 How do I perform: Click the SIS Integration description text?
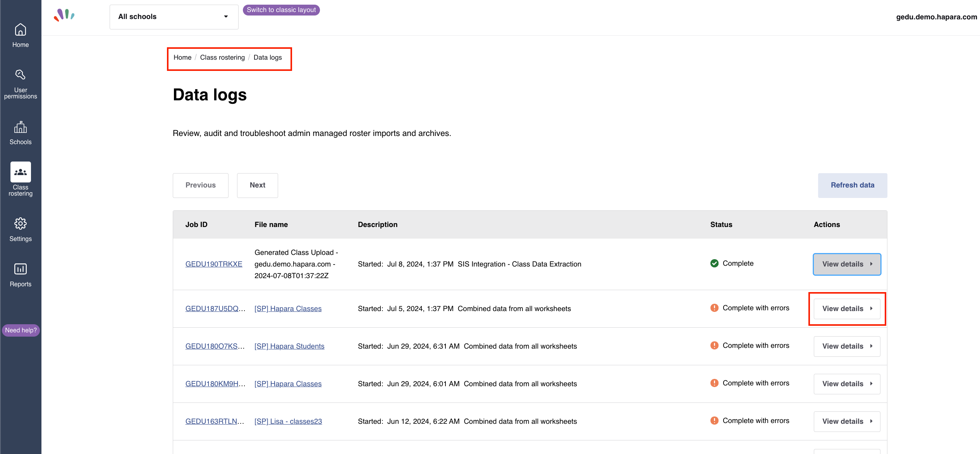(519, 264)
